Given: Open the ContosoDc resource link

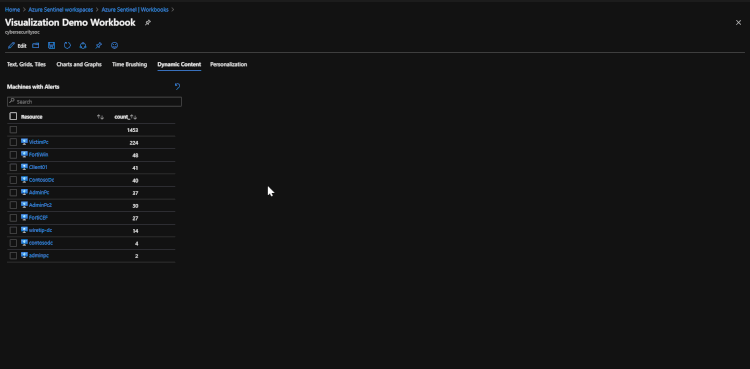Looking at the screenshot, I should [x=37, y=180].
